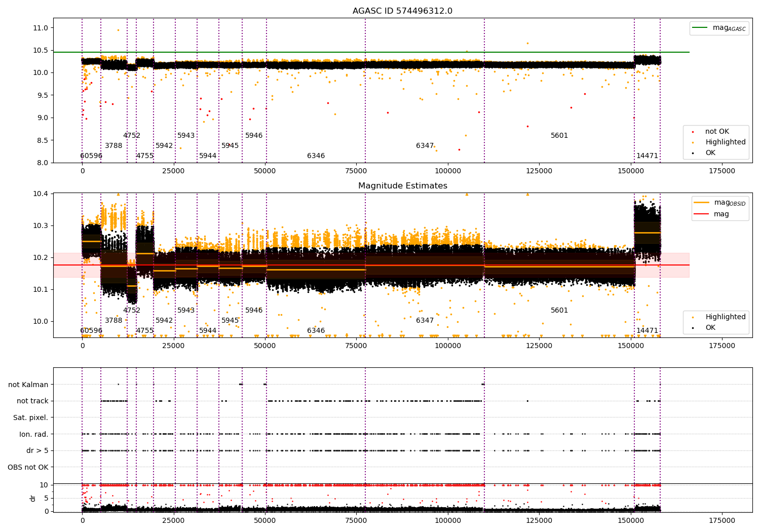Click obsid label '5945' in Magnitude Estimates plot
This screenshot has height=532, width=760.
[x=230, y=320]
